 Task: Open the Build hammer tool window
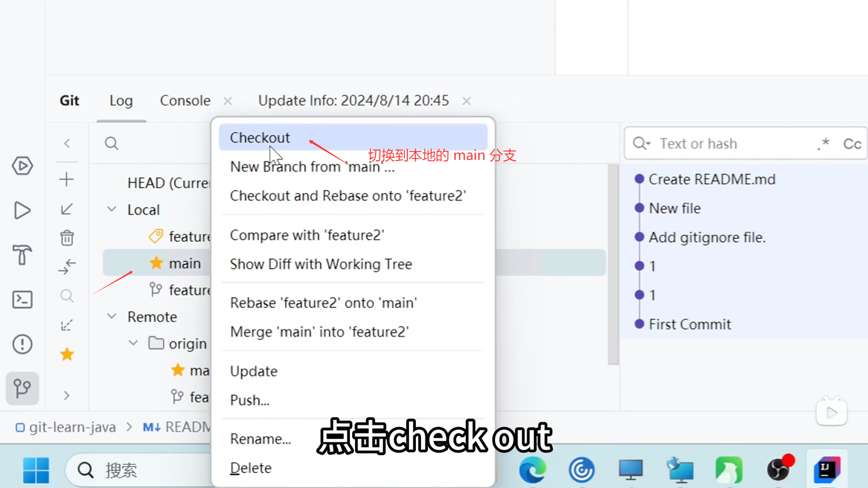pyautogui.click(x=22, y=255)
